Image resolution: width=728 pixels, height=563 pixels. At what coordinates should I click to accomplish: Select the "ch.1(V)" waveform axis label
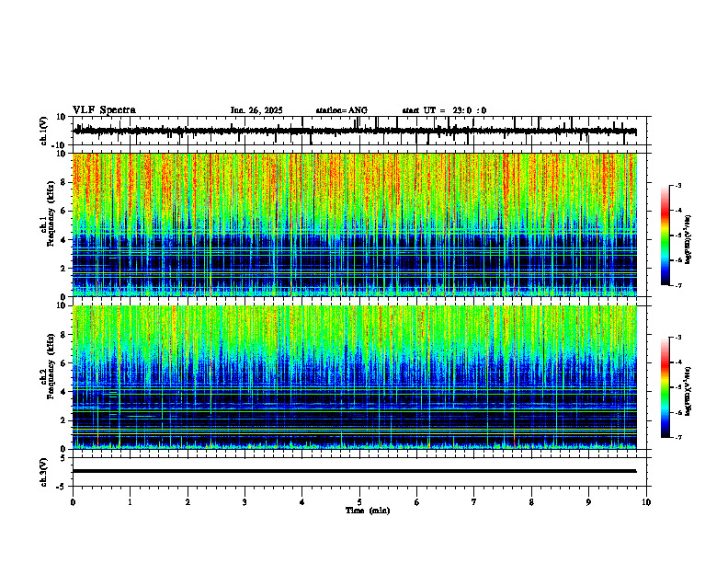pos(44,131)
